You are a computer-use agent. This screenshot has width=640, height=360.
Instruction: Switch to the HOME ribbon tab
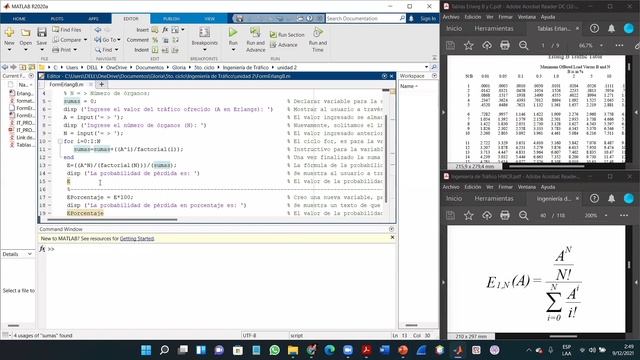coord(19,19)
